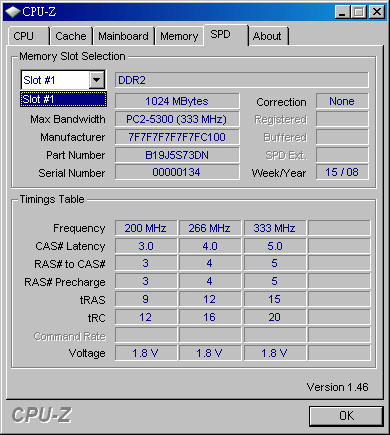
Task: Click part number B19J5S73DN
Action: point(177,155)
